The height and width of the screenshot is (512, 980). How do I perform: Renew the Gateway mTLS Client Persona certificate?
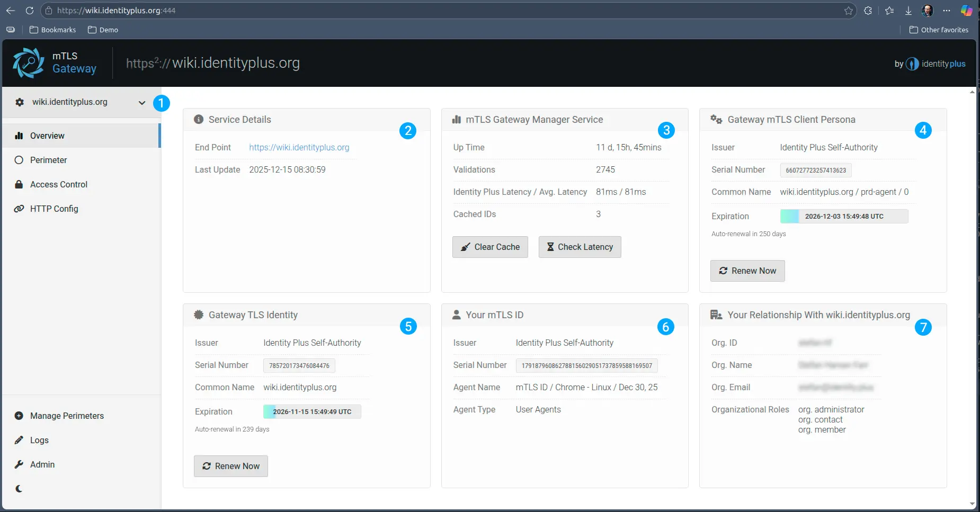point(747,271)
